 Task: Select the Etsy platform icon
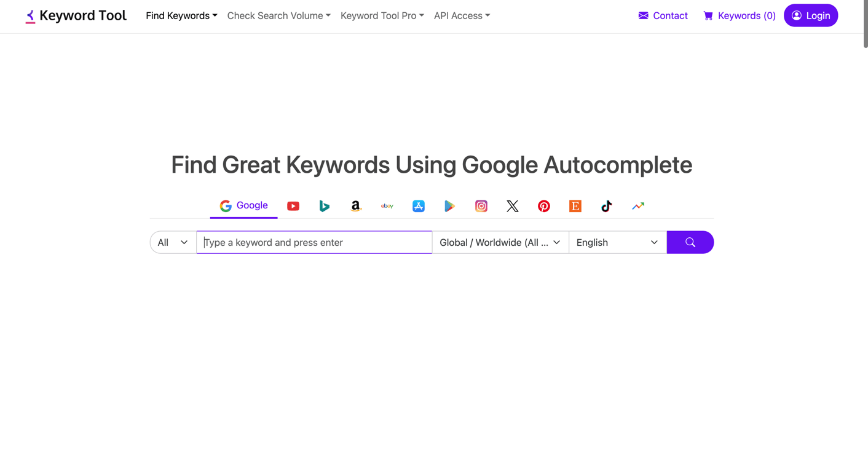(x=575, y=206)
